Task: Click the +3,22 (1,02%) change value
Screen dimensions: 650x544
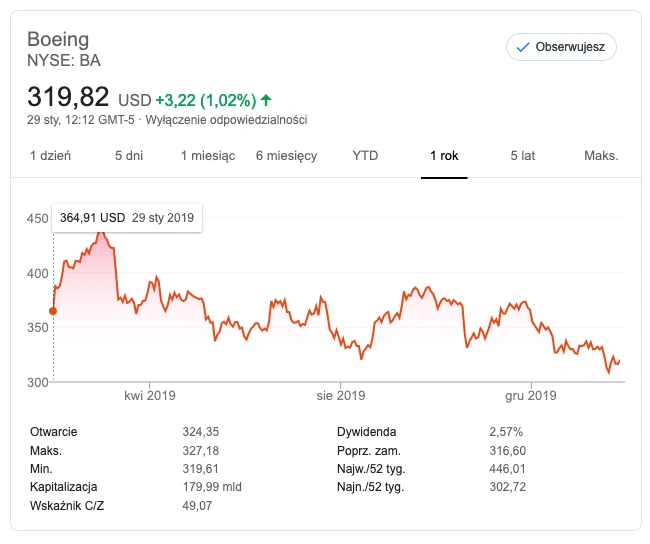Action: (206, 100)
